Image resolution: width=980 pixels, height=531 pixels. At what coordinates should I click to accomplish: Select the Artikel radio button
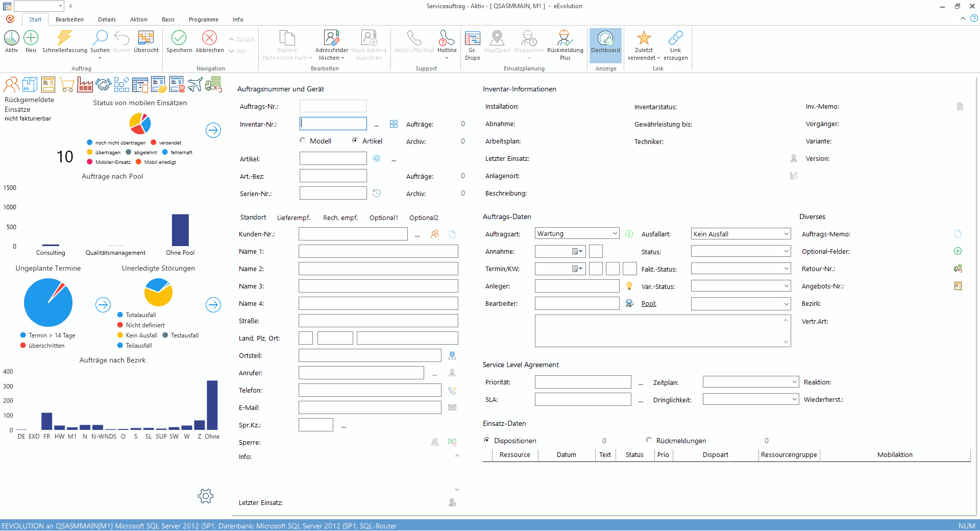coord(355,141)
